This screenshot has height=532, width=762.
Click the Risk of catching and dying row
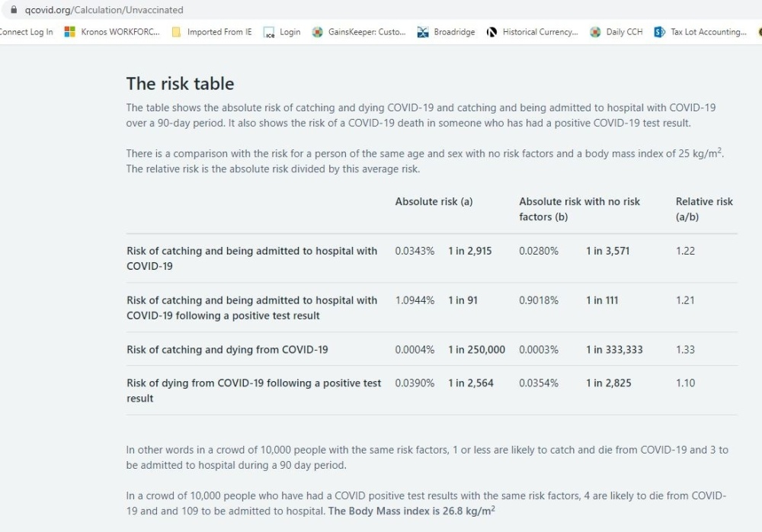tap(227, 350)
